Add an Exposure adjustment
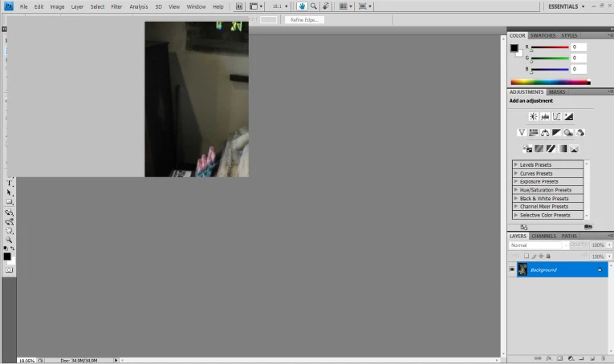This screenshot has height=364, width=614. (x=568, y=116)
